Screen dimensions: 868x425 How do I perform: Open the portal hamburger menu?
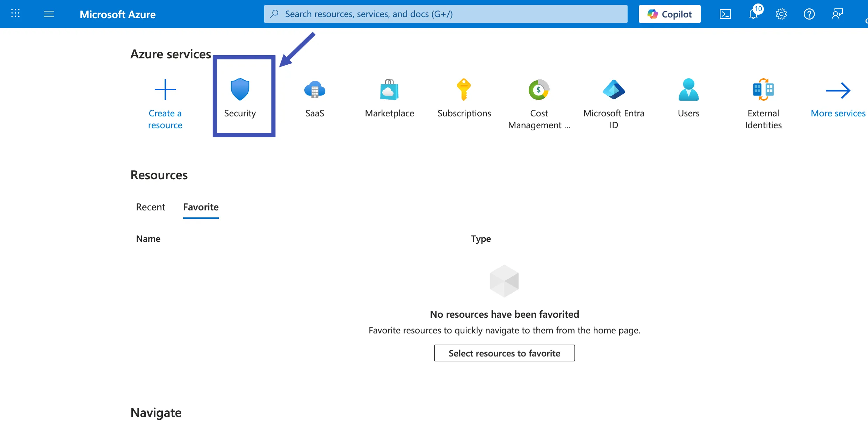pyautogui.click(x=49, y=14)
